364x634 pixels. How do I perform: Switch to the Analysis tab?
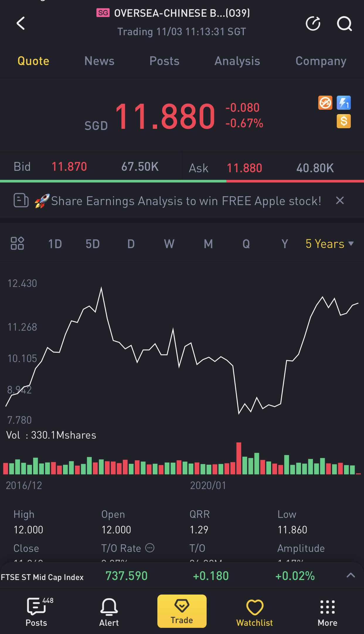pyautogui.click(x=237, y=61)
